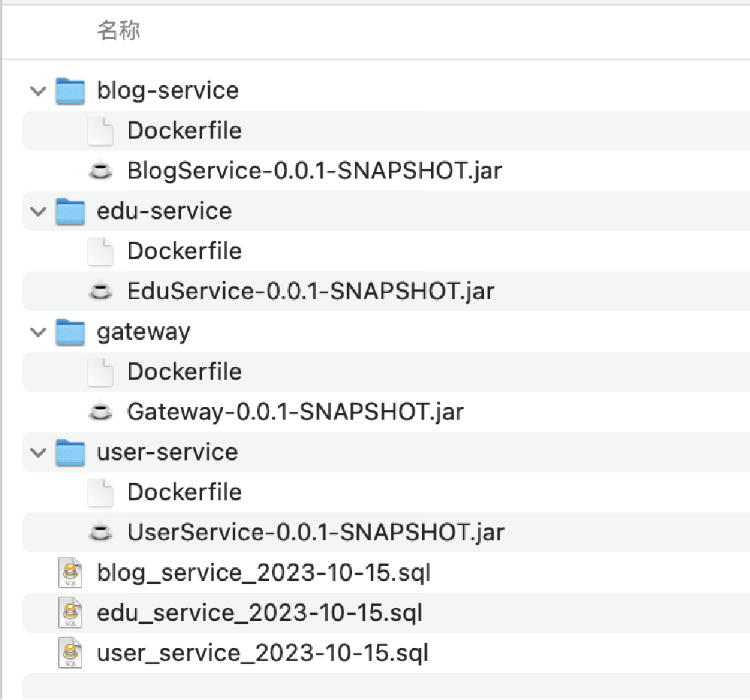The width and height of the screenshot is (750, 700).
Task: Click the BlogService jar Java icon
Action: click(x=100, y=171)
